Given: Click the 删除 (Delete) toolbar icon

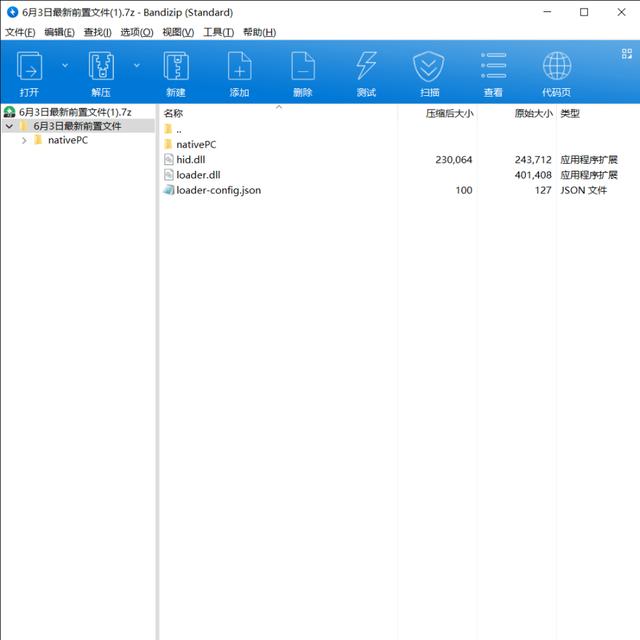Looking at the screenshot, I should [302, 67].
